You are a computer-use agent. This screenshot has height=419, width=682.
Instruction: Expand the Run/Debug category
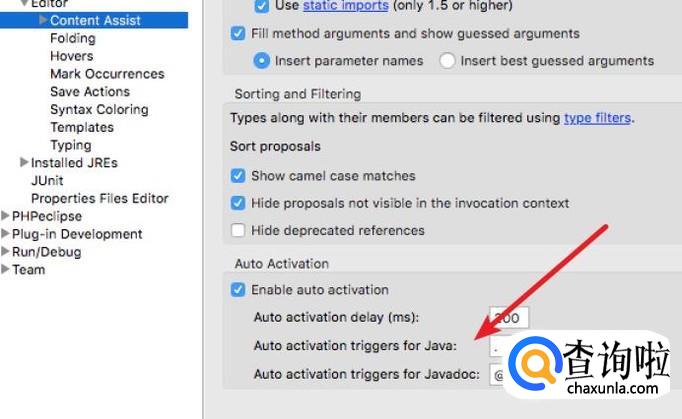(x=6, y=252)
